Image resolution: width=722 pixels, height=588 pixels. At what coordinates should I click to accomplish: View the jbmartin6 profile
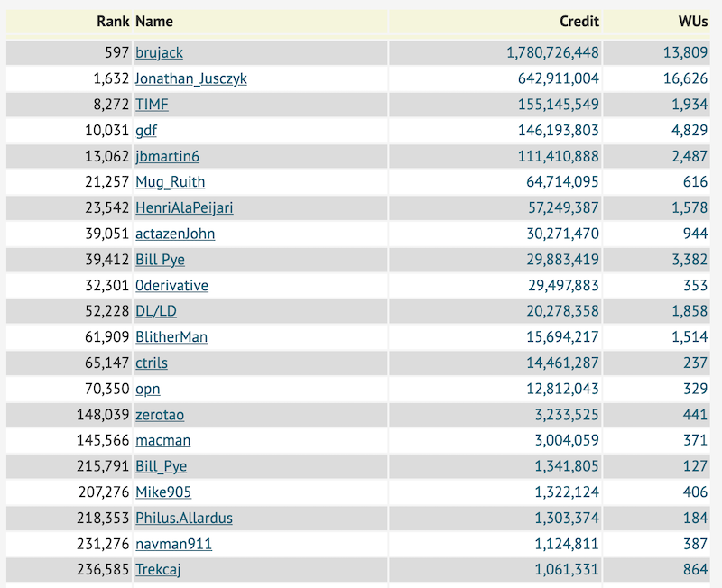[x=168, y=156]
